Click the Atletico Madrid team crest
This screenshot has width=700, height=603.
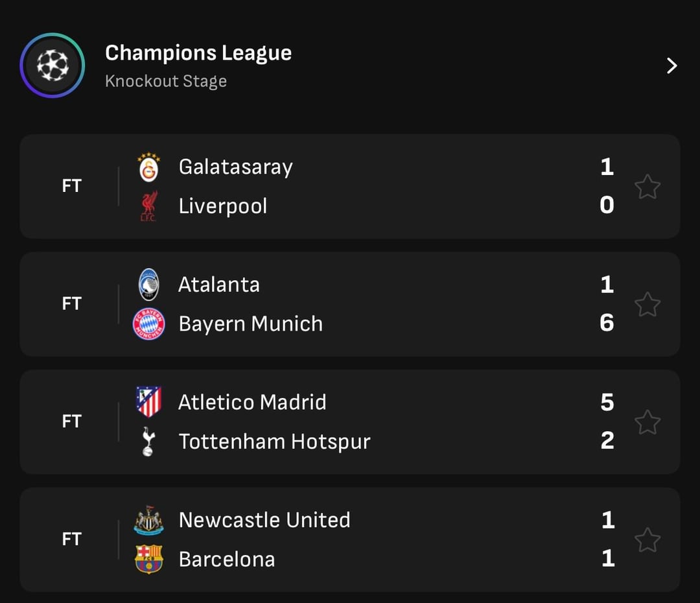pos(148,403)
